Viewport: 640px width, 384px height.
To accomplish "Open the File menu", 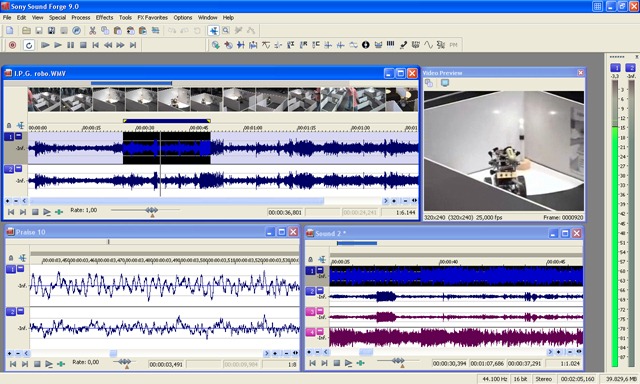I will [x=7, y=18].
